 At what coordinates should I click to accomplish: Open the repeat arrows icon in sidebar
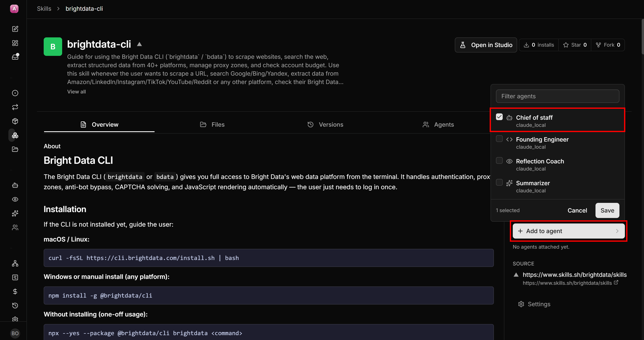coord(15,107)
